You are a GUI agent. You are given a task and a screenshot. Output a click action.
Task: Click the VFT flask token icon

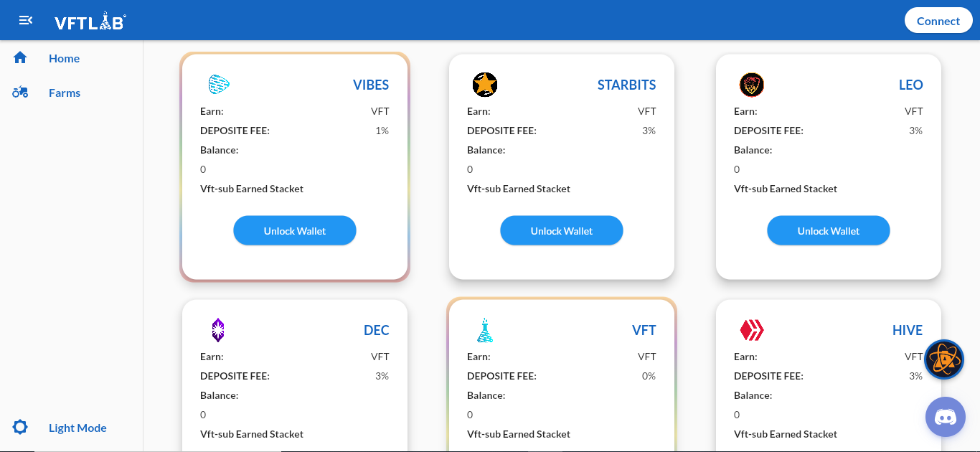pyautogui.click(x=485, y=330)
